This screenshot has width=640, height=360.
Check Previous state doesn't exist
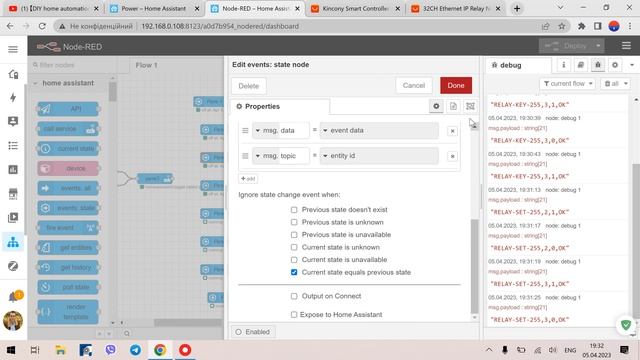tap(294, 209)
